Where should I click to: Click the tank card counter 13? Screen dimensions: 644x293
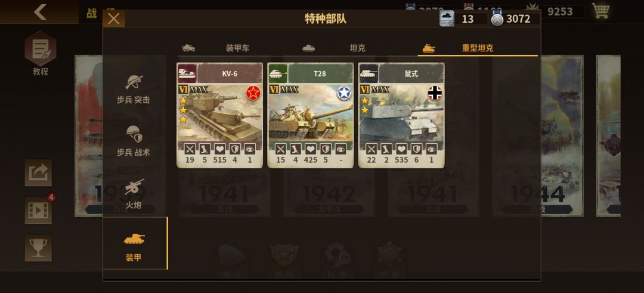tap(463, 18)
